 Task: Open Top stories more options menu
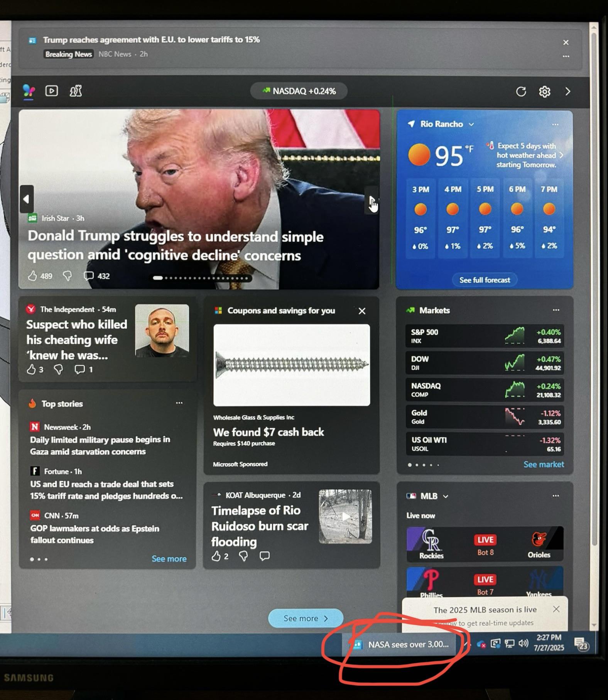coord(179,403)
